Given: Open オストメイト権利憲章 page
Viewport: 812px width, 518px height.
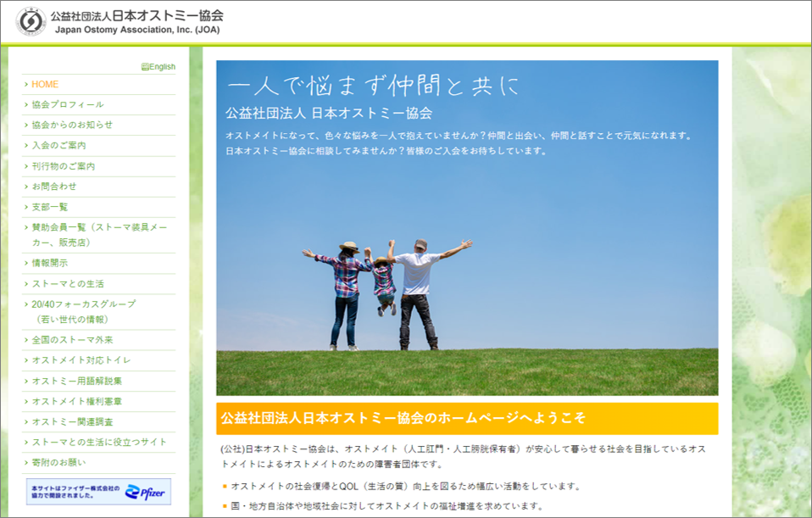Looking at the screenshot, I should click(77, 401).
